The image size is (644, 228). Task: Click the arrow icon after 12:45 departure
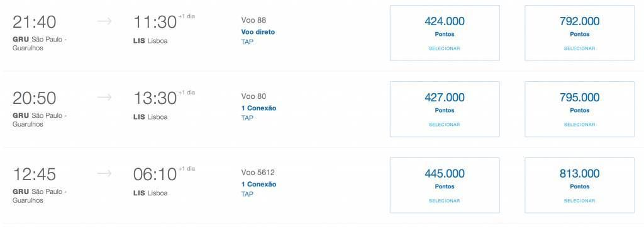click(104, 174)
